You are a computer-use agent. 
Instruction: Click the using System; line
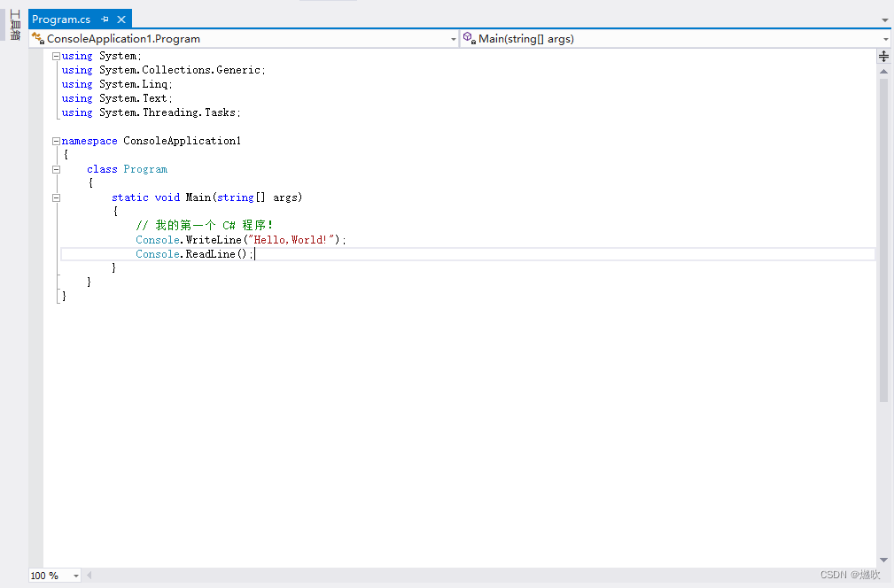point(102,56)
